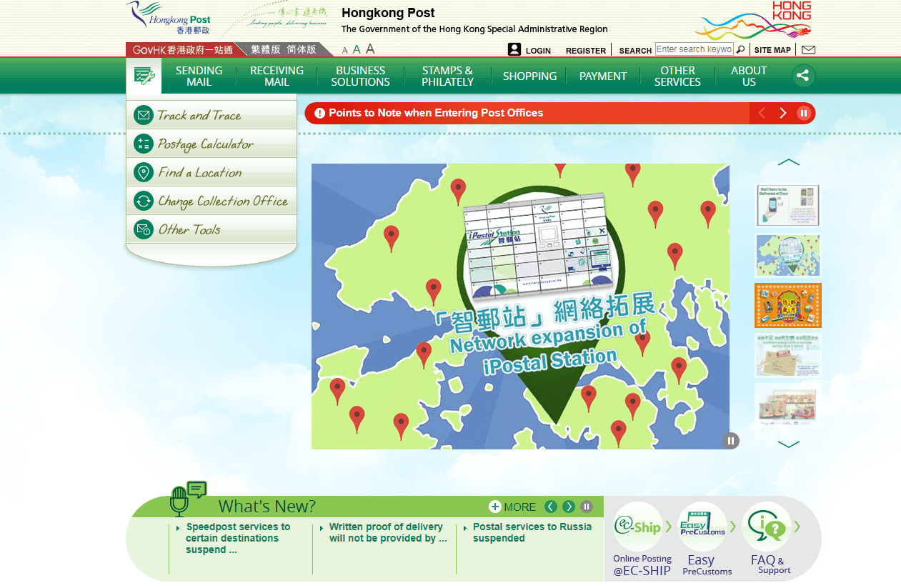
Task: Select the medium font size A
Action: [x=357, y=50]
